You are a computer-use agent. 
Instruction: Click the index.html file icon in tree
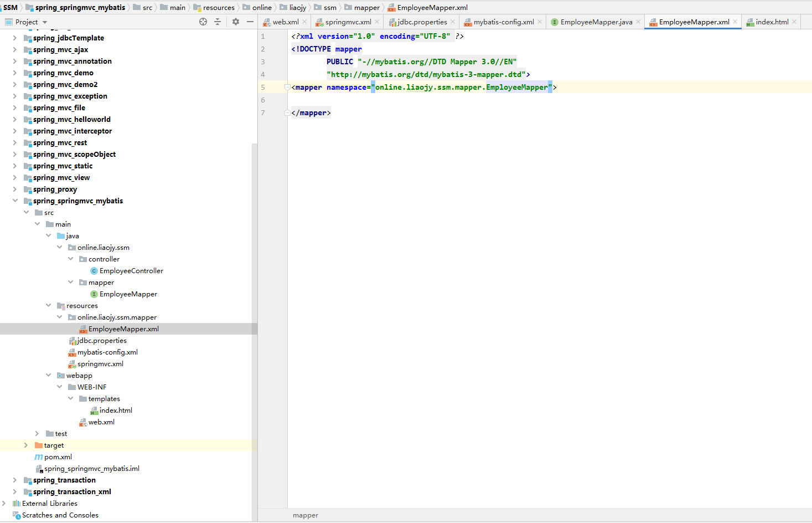click(94, 411)
